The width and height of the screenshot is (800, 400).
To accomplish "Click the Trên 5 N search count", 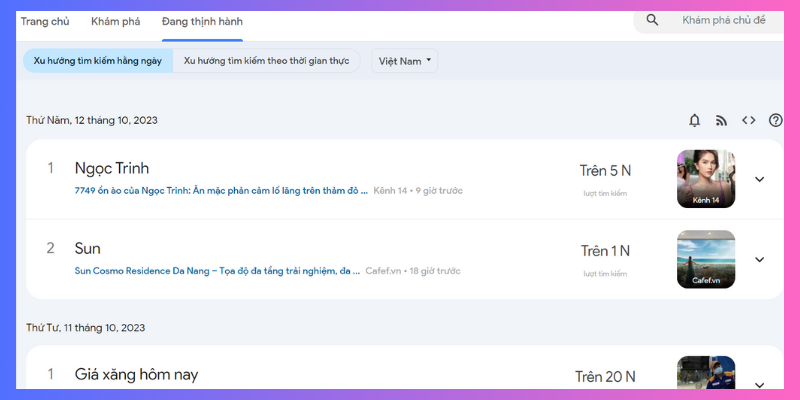I will coord(605,171).
